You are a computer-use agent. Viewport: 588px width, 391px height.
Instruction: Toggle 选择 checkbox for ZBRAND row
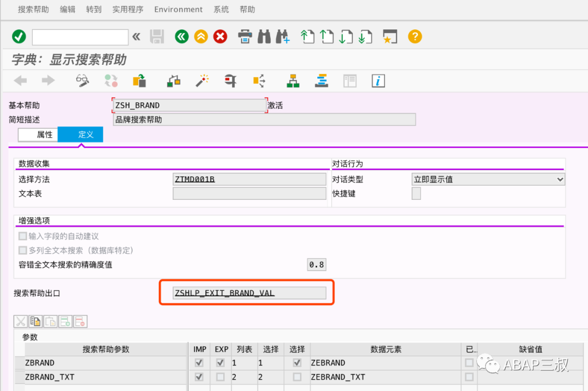click(x=297, y=363)
